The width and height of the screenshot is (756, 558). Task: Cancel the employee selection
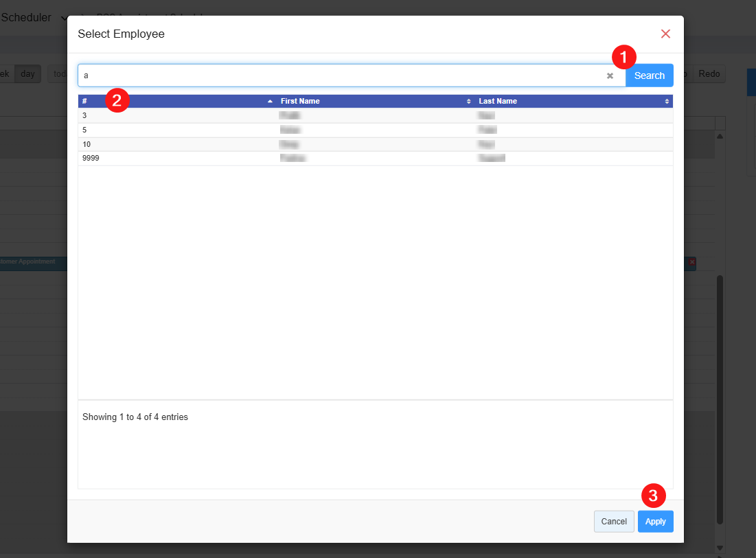click(x=613, y=522)
